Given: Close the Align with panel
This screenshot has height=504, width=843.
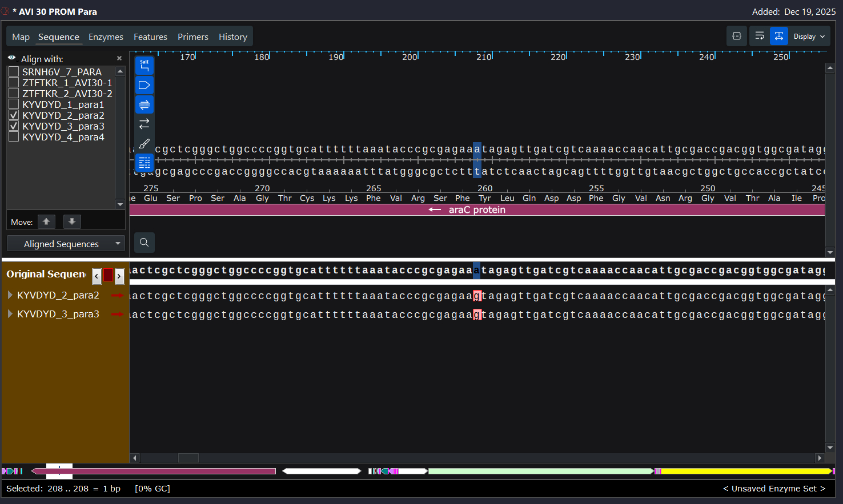Looking at the screenshot, I should coord(119,58).
